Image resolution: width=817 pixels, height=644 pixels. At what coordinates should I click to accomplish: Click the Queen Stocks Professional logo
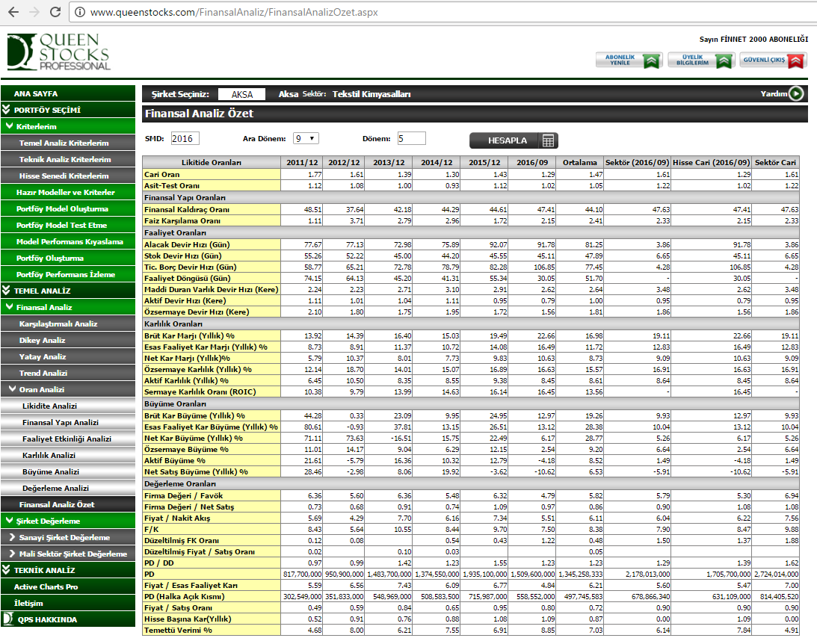(58, 52)
